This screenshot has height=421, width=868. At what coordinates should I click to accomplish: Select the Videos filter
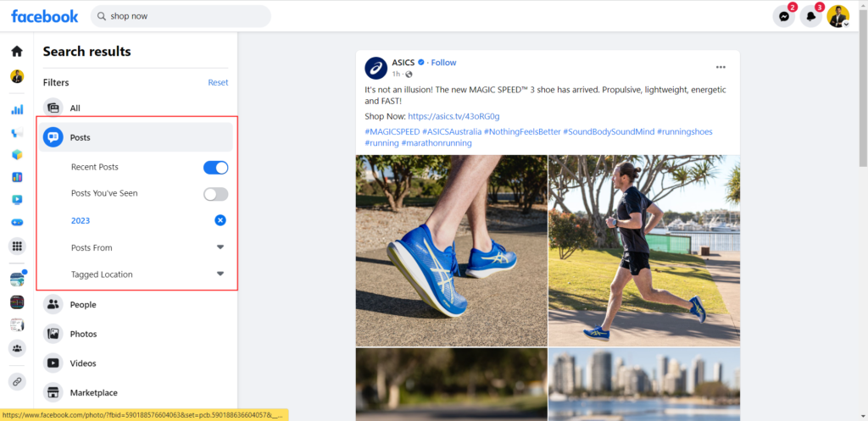click(136, 363)
